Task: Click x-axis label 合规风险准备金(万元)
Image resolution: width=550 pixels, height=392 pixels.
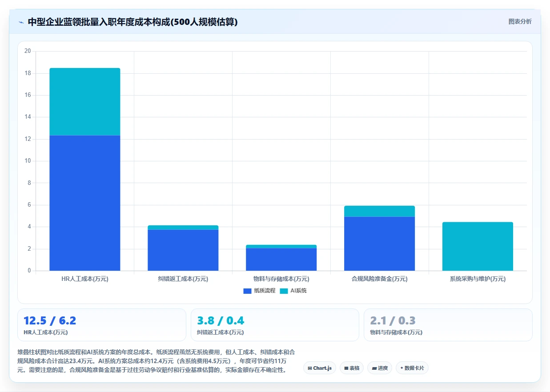Action: click(x=380, y=279)
